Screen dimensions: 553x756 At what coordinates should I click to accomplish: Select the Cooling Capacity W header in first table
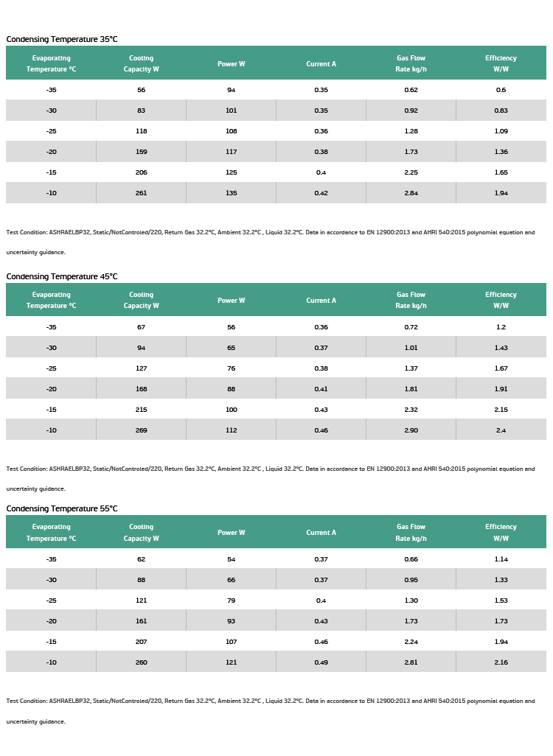tap(141, 63)
